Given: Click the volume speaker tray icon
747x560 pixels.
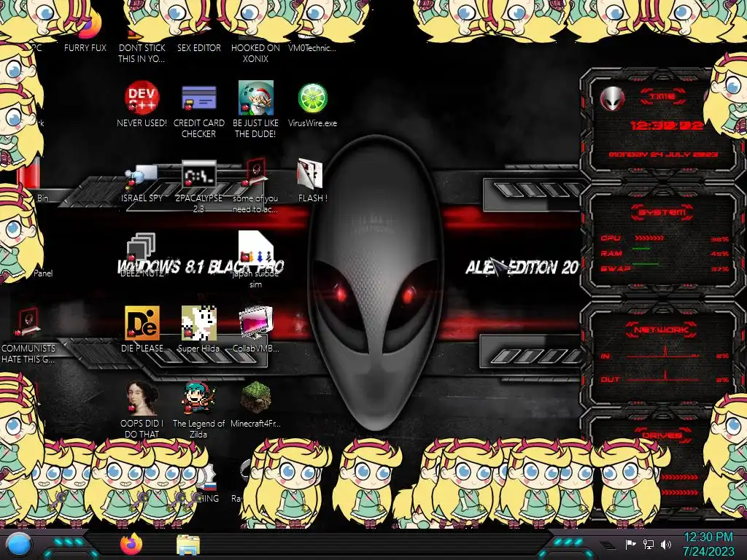Looking at the screenshot, I should pos(666,544).
